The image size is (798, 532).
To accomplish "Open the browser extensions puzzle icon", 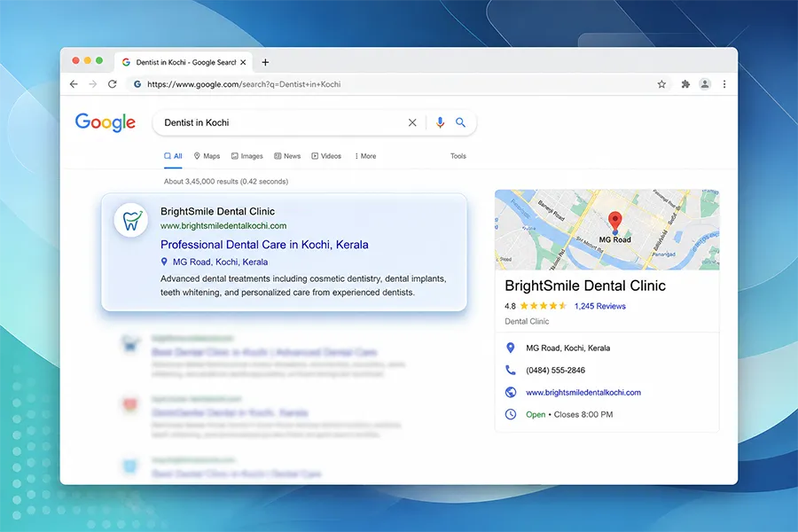I will point(685,84).
